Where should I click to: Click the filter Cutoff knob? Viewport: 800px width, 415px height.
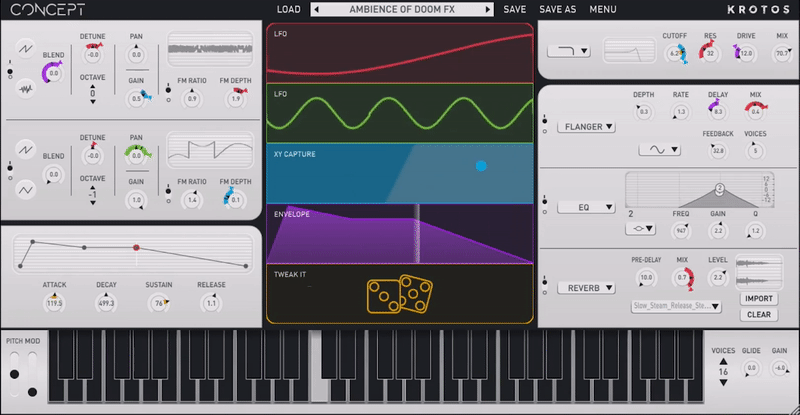(x=675, y=53)
